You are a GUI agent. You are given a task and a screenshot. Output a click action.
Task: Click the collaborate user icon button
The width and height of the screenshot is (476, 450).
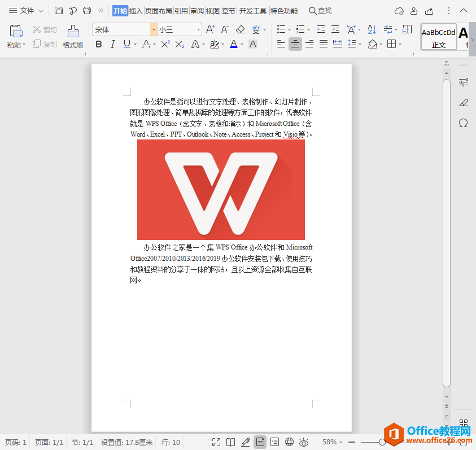pyautogui.click(x=414, y=11)
